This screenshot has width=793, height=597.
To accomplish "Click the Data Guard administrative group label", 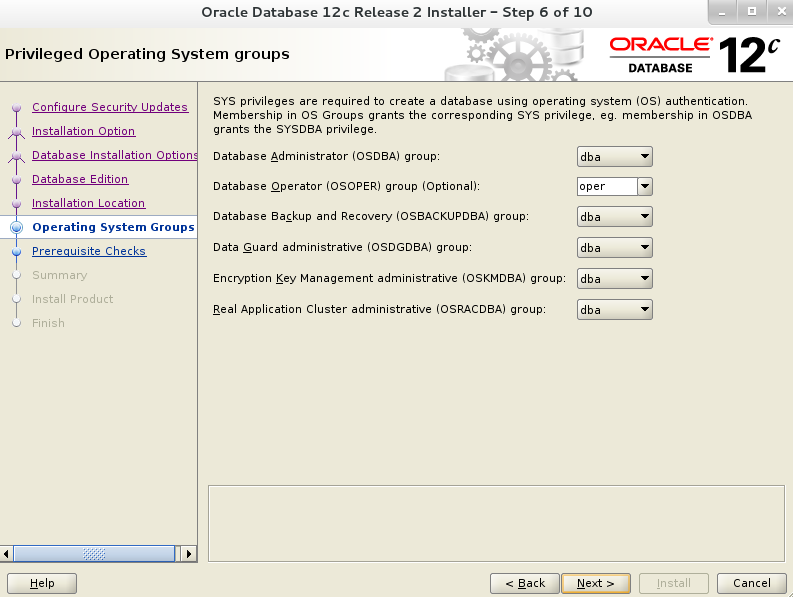I will 342,247.
